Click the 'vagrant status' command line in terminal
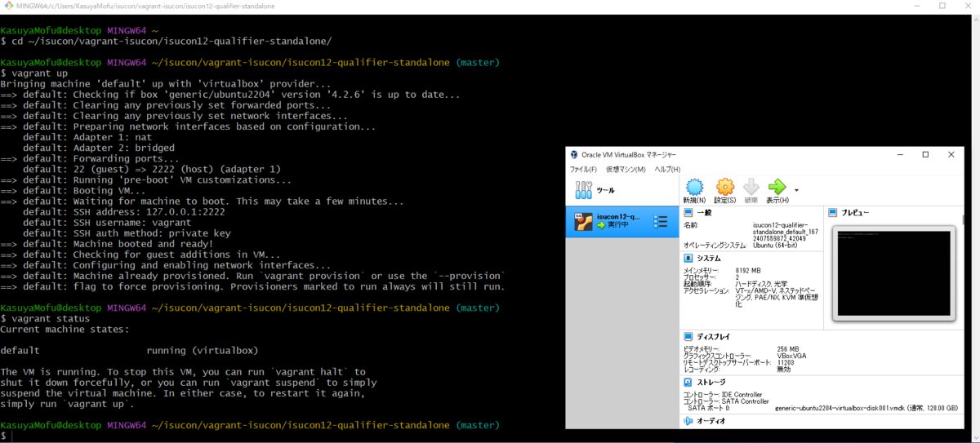The width and height of the screenshot is (980, 443). pos(47,318)
